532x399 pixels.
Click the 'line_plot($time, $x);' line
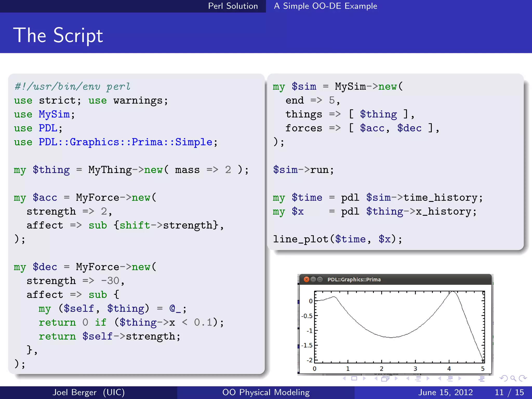pos(337,239)
